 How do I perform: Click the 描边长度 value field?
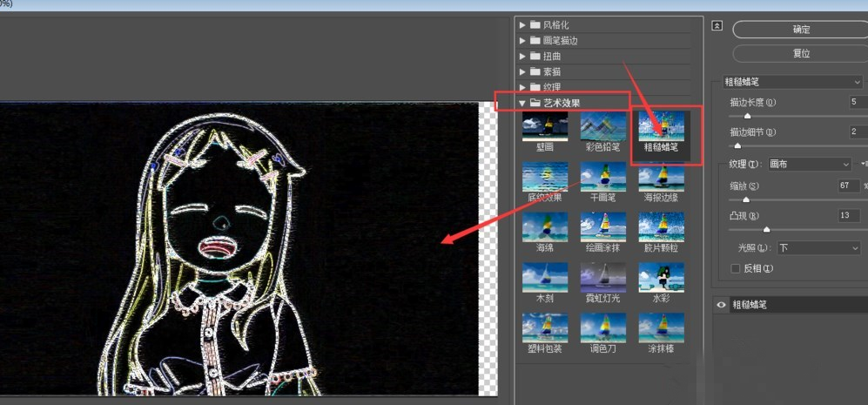pos(858,102)
